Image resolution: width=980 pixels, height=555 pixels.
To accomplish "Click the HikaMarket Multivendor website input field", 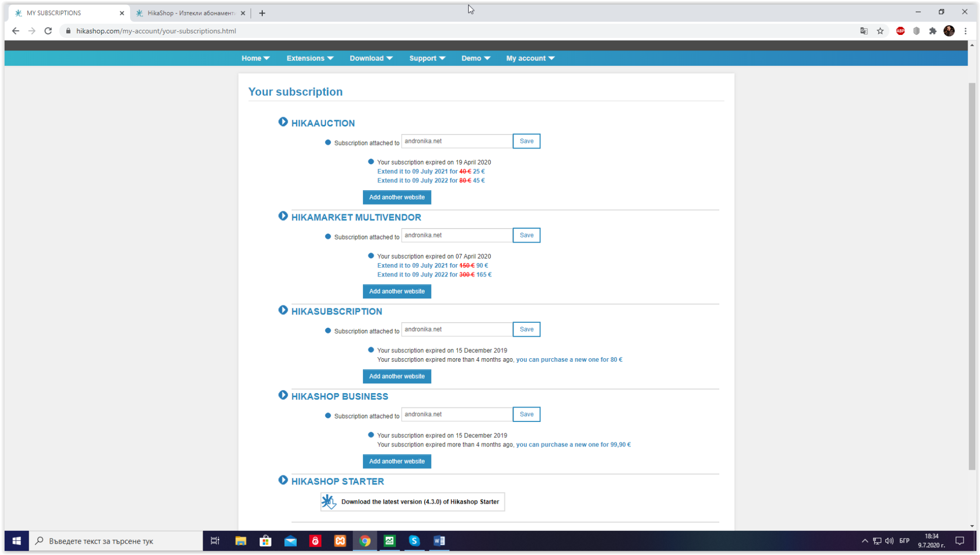I will [x=457, y=235].
